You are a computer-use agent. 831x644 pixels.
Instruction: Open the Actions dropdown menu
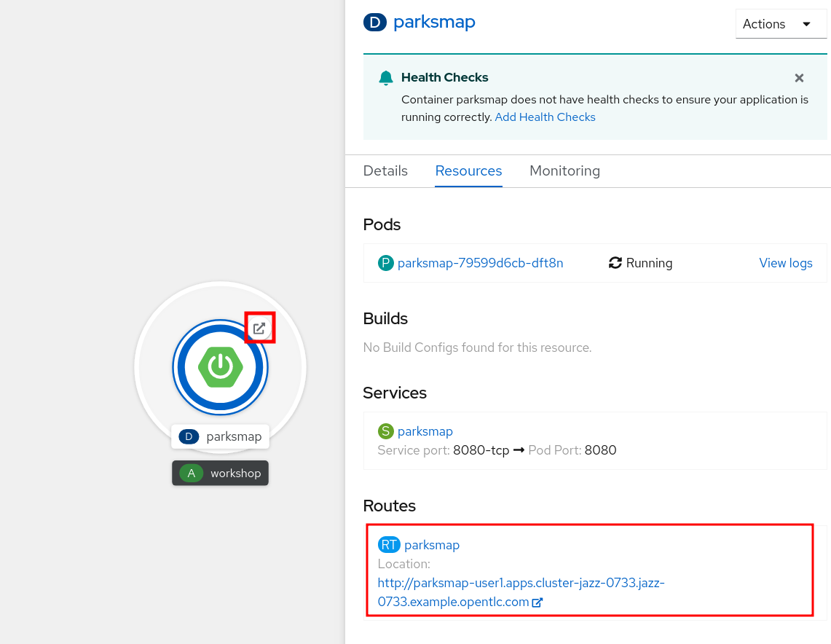(x=781, y=23)
